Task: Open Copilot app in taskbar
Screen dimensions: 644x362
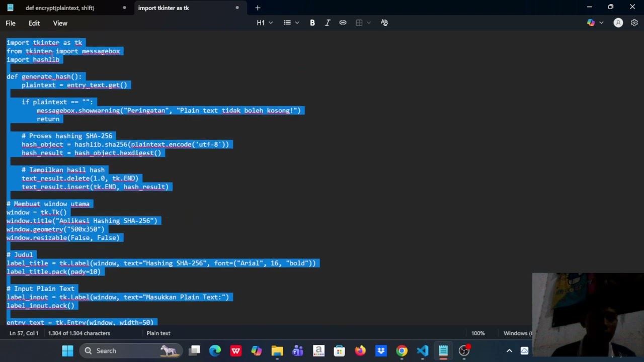Action: click(257, 350)
